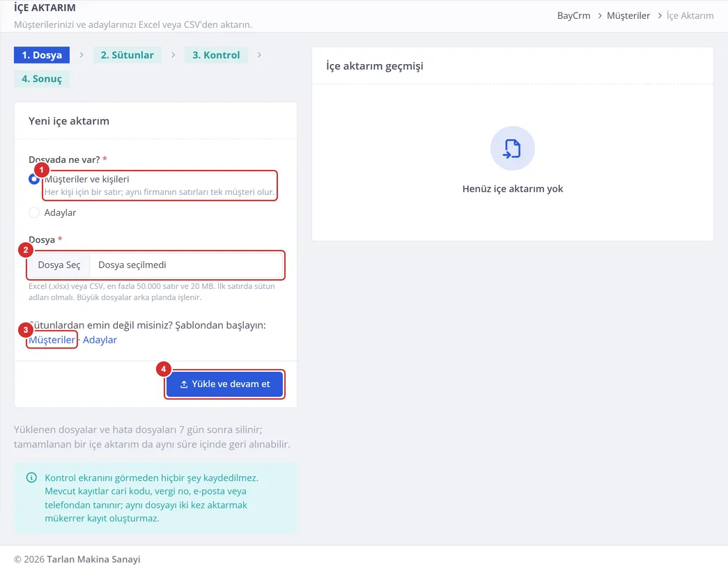Viewport: 728px width, 573px height.
Task: Click the Tarlan Makina Sanayi footer text
Action: pos(93,559)
